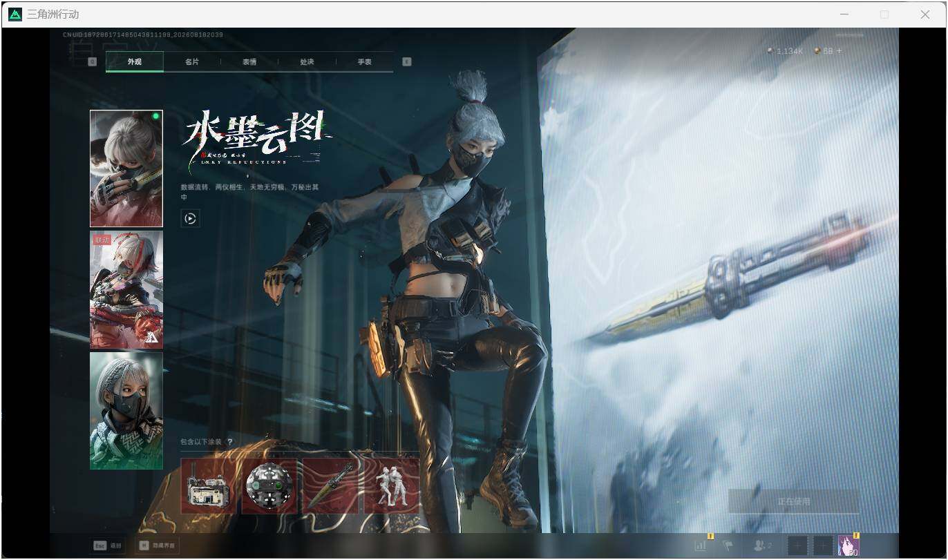This screenshot has width=948, height=560.
Task: Click the 1,134K currency icon
Action: [x=771, y=51]
